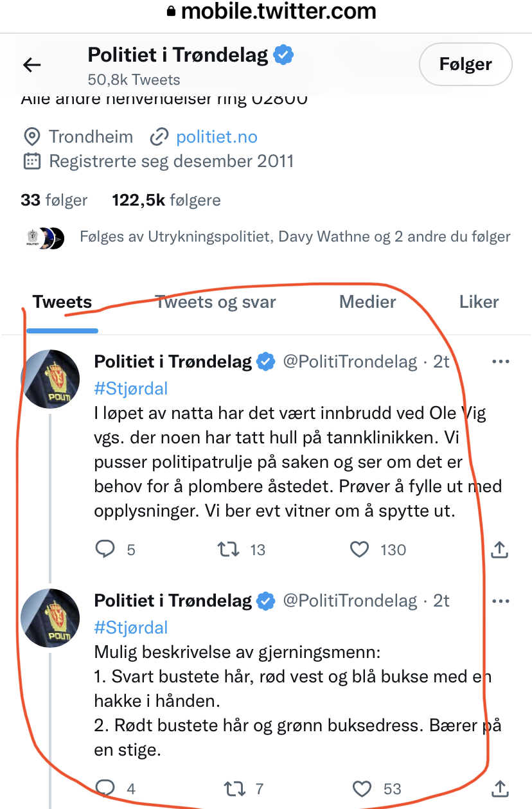Screen dimensions: 532x809
Task: Tap the Følger follow button
Action: [465, 64]
